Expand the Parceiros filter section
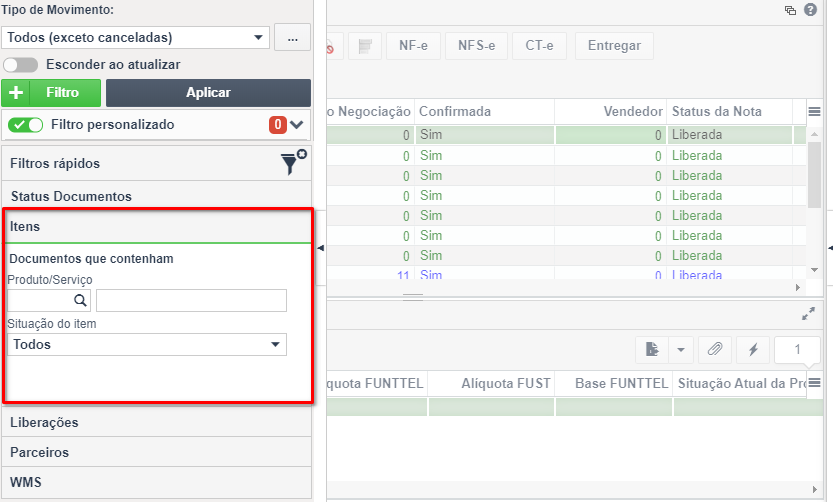Viewport: 833px width, 504px height. 157,452
